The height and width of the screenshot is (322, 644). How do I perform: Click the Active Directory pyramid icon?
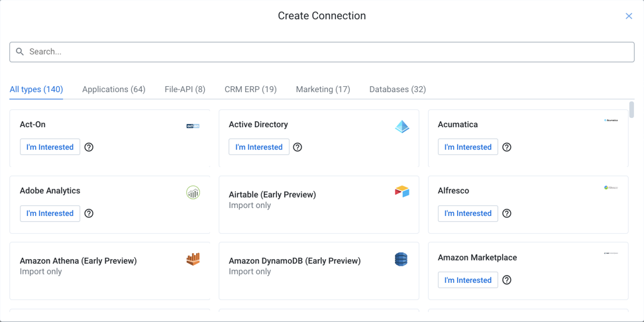coord(402,127)
